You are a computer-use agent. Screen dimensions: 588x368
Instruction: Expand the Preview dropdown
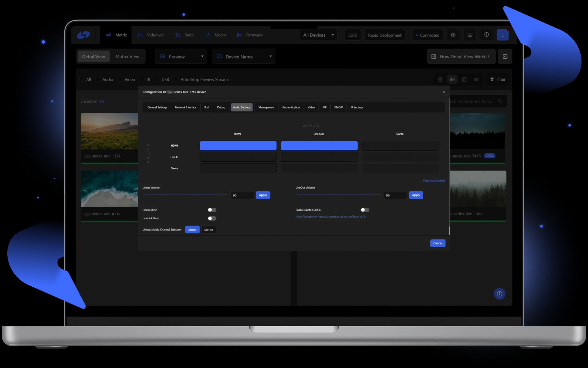(x=181, y=56)
